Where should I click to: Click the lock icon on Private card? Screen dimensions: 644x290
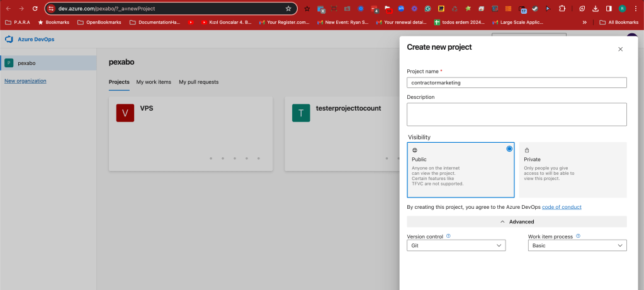pos(526,150)
